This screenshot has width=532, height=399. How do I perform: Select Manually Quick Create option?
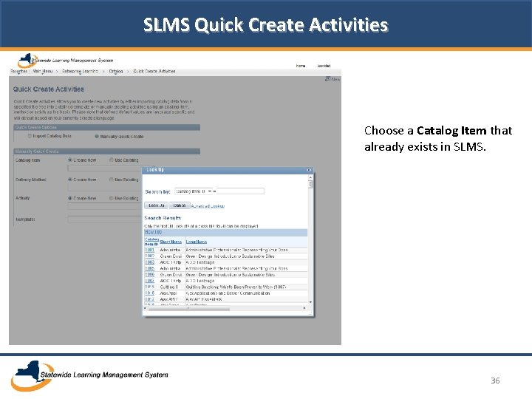coord(97,137)
